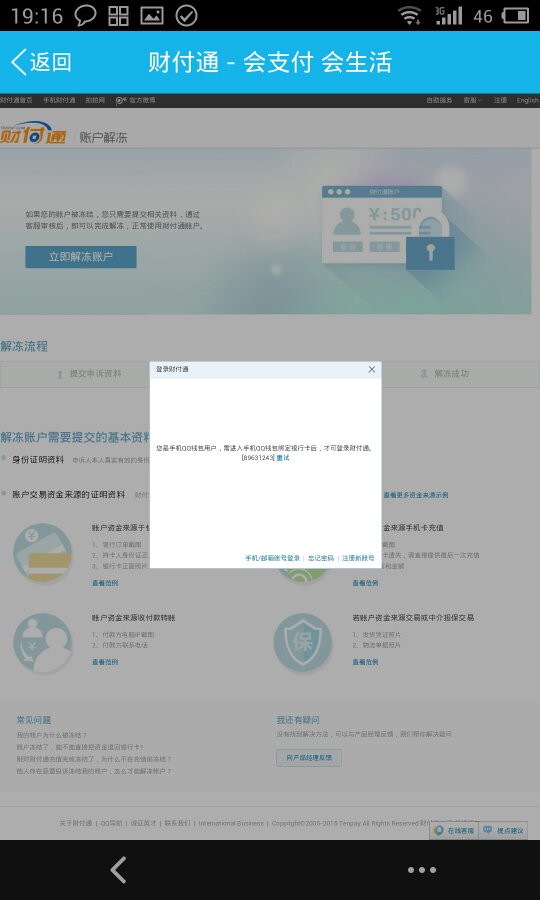Open FAQ about returning funds to bank card
The width and height of the screenshot is (540, 900).
tap(80, 747)
